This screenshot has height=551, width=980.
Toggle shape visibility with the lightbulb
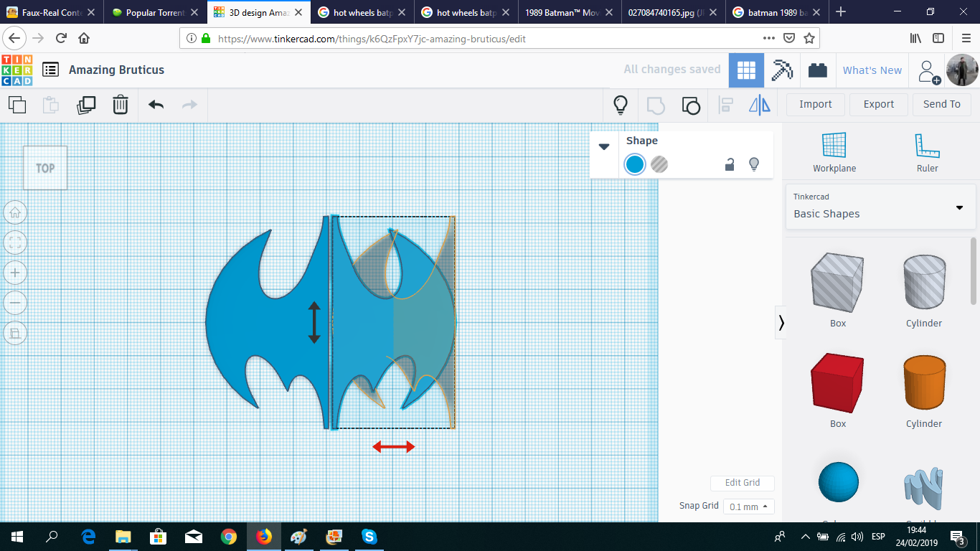click(x=754, y=164)
